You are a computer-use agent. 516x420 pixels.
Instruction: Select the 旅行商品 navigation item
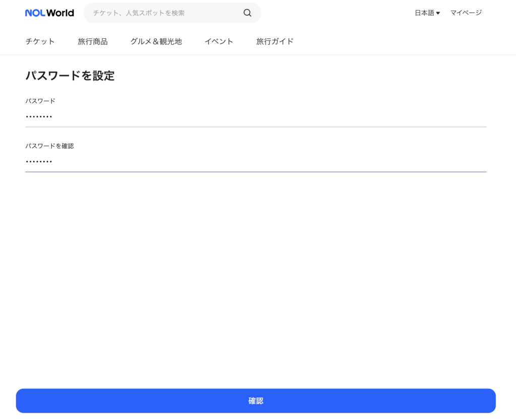[93, 42]
